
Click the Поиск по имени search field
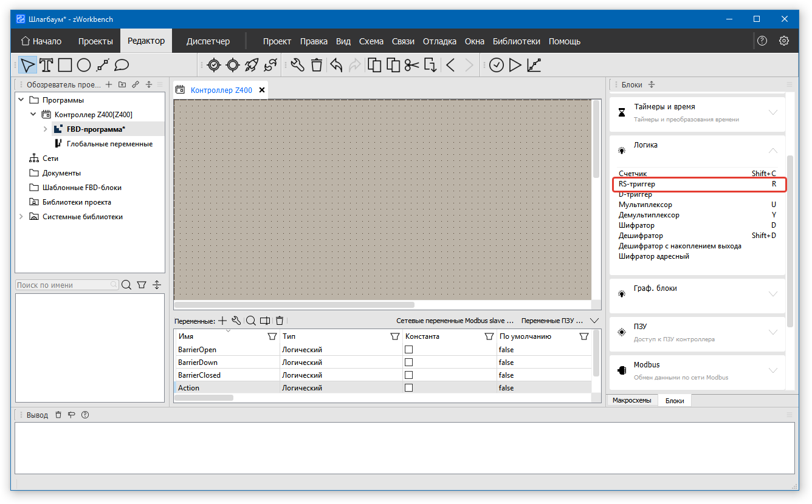pos(63,285)
